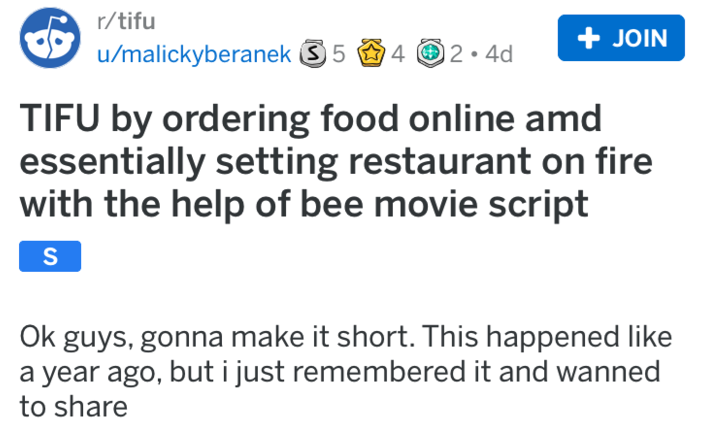Image resolution: width=712 pixels, height=432 pixels.
Task: Click the word "TIFU" starting the title
Action: (x=61, y=118)
